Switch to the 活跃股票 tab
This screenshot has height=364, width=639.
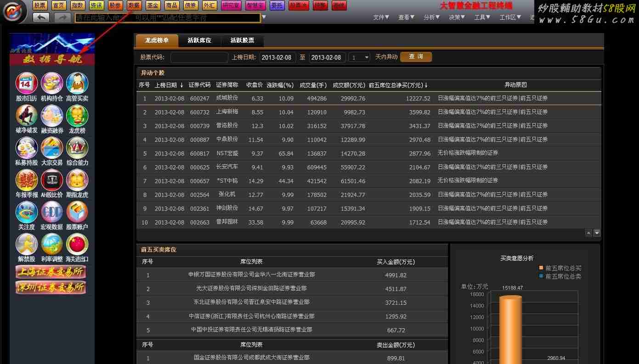click(x=242, y=40)
